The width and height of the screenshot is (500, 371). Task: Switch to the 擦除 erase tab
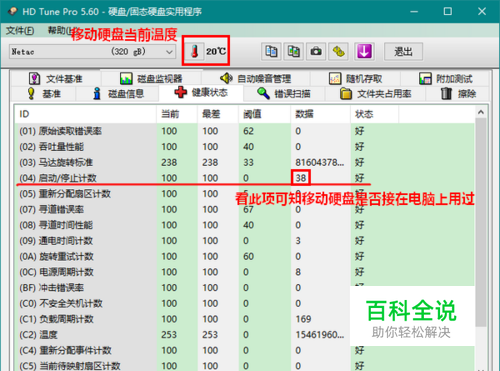pyautogui.click(x=458, y=94)
